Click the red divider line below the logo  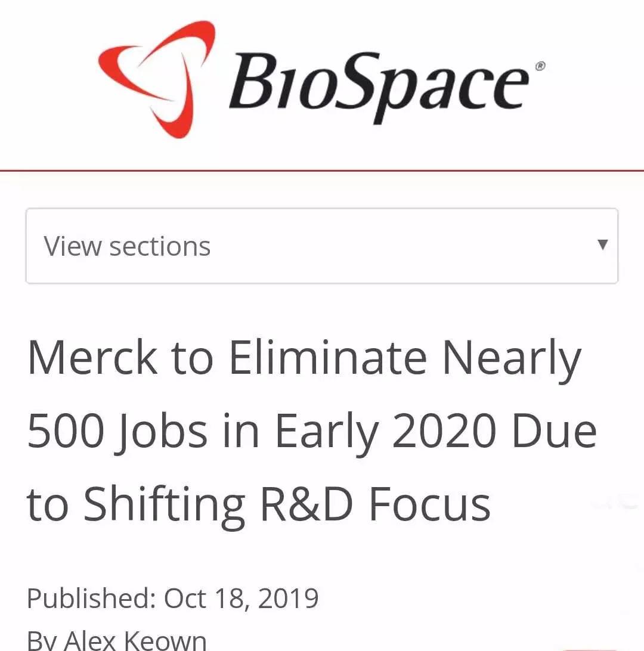pyautogui.click(x=322, y=170)
